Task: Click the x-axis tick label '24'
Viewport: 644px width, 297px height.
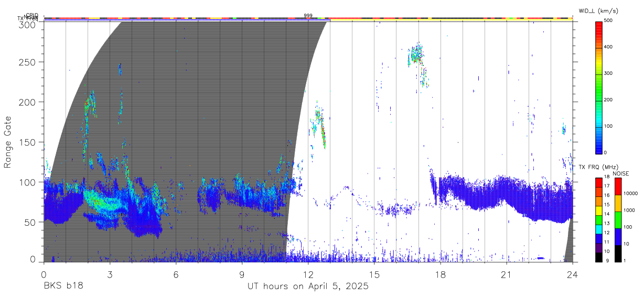Action: click(x=572, y=274)
